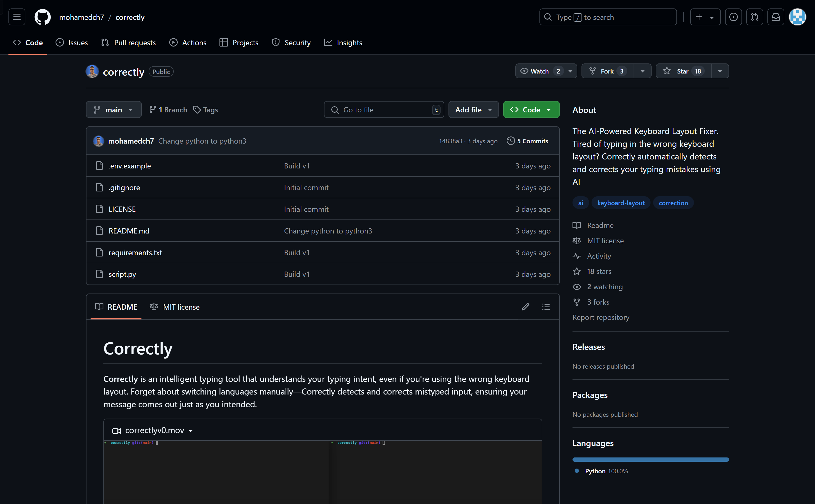Switch to the Code tab
815x504 pixels.
point(28,43)
